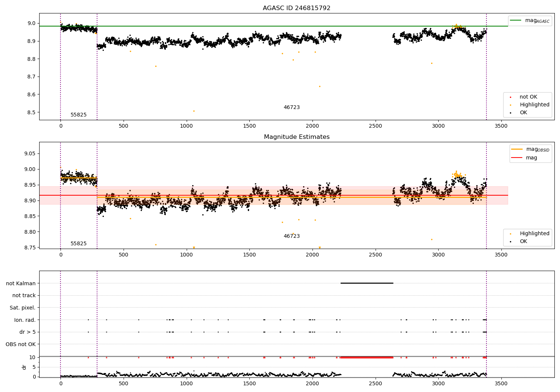Click the '55825' label in Magnitude Estimates panel
The width and height of the screenshot is (560, 392).
click(78, 244)
